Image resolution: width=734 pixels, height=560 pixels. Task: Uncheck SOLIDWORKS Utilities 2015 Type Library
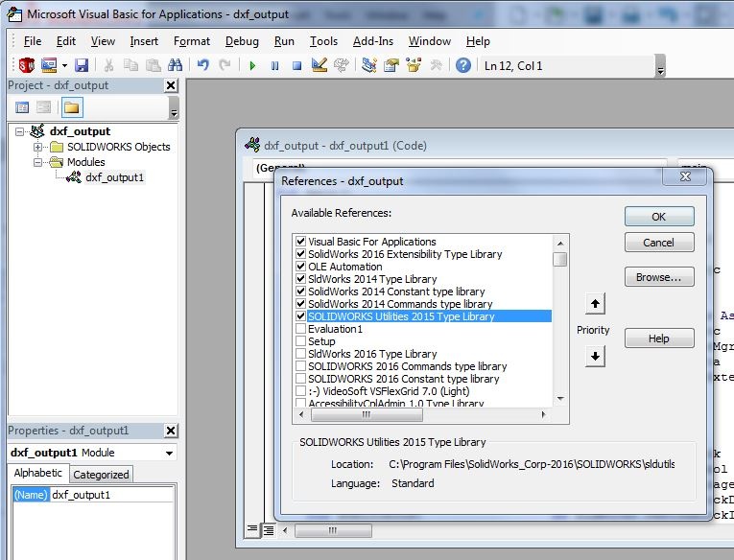(x=301, y=316)
